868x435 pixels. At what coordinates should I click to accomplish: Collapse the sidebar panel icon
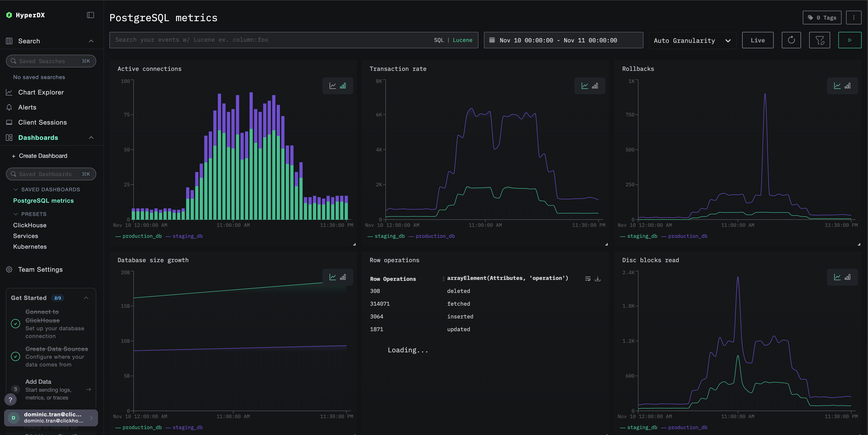click(x=90, y=15)
